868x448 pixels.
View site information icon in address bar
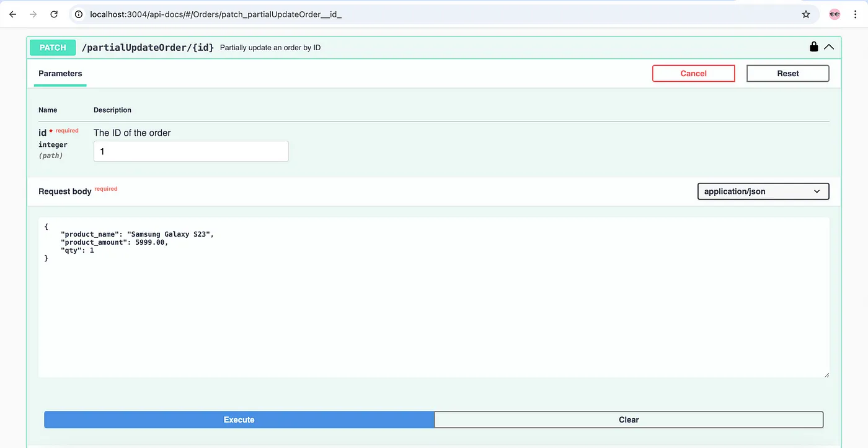click(x=79, y=14)
